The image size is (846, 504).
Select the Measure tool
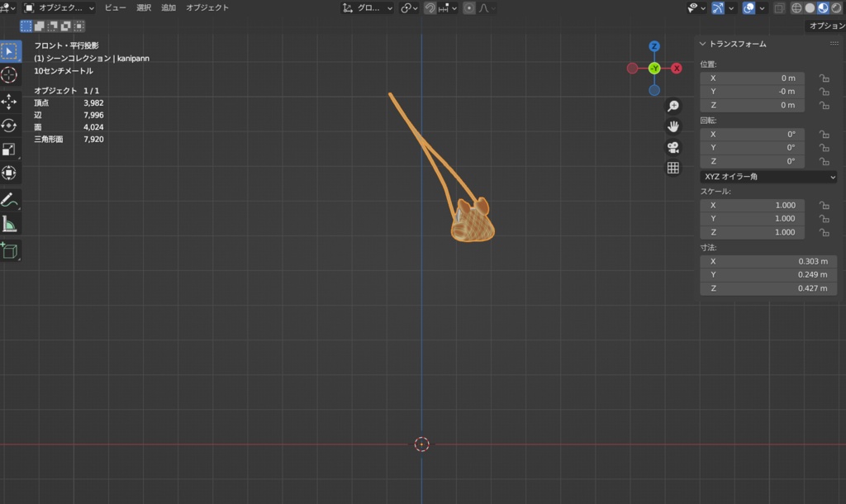[x=9, y=224]
